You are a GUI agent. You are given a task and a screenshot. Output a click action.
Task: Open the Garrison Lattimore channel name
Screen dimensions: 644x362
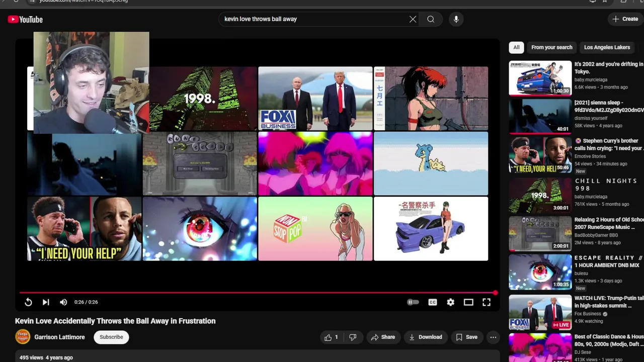pyautogui.click(x=59, y=337)
